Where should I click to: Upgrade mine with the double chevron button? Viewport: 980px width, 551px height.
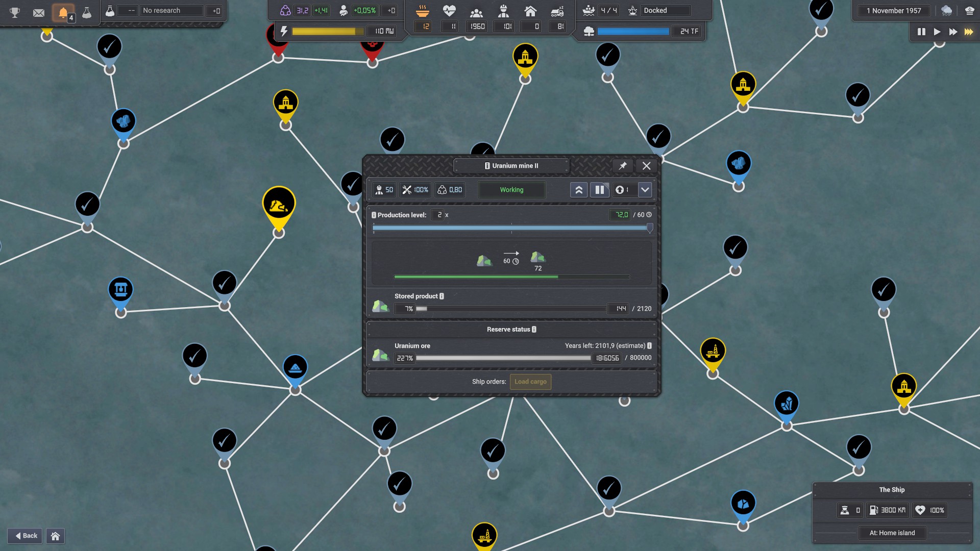point(579,190)
